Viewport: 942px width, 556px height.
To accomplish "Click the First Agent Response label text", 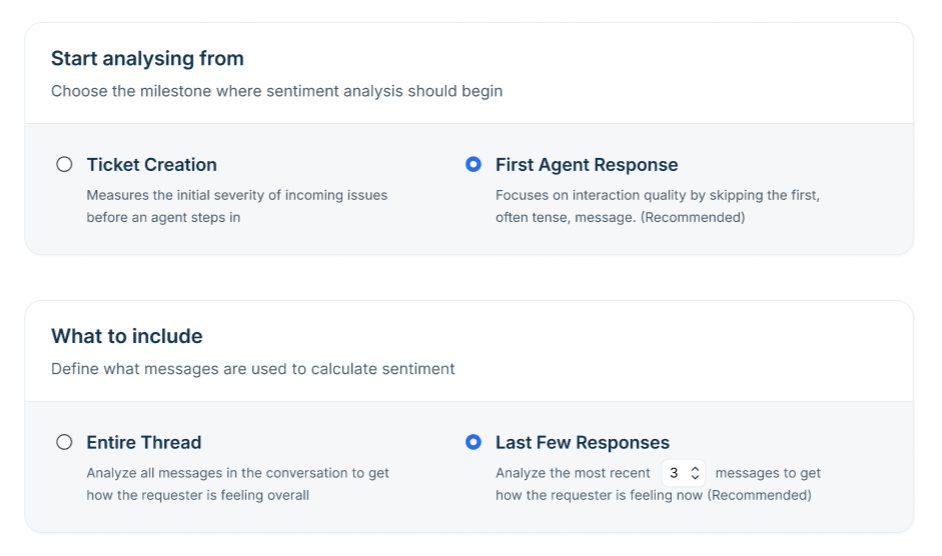I will [x=586, y=165].
